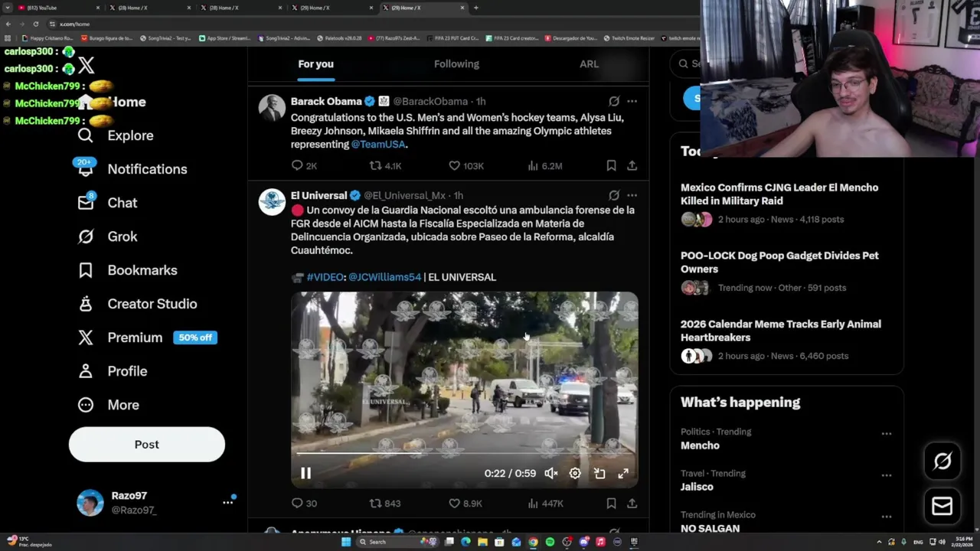Open the floating messages button
Screen dimensions: 980x551
[x=942, y=506]
